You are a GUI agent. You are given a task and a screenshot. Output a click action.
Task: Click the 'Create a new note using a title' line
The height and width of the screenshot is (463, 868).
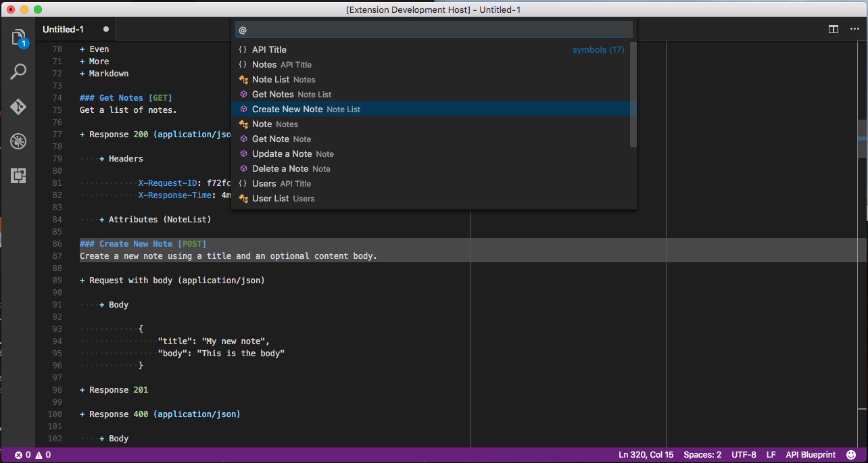[x=228, y=256]
